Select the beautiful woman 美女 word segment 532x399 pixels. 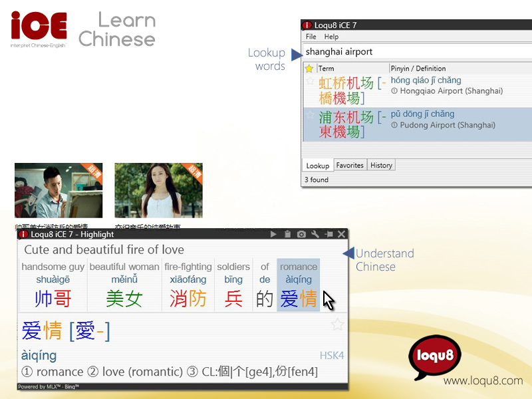pyautogui.click(x=124, y=285)
